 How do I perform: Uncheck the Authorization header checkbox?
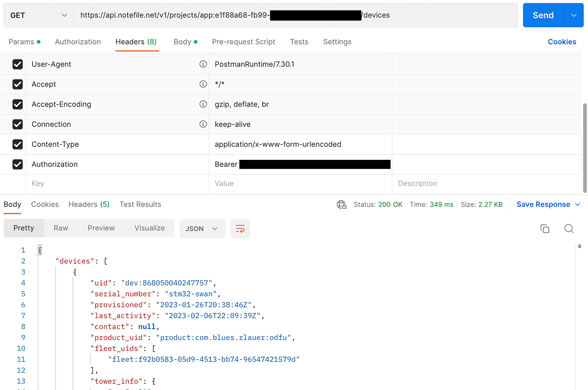click(17, 164)
